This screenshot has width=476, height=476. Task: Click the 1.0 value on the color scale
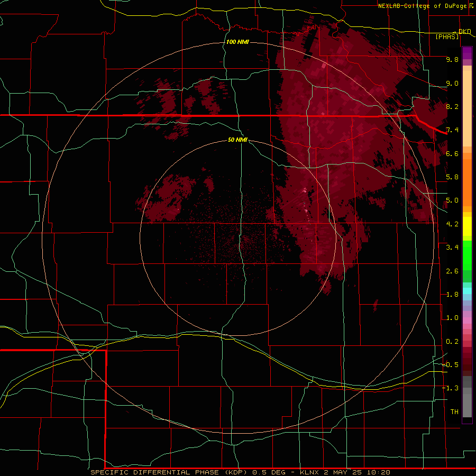click(452, 318)
